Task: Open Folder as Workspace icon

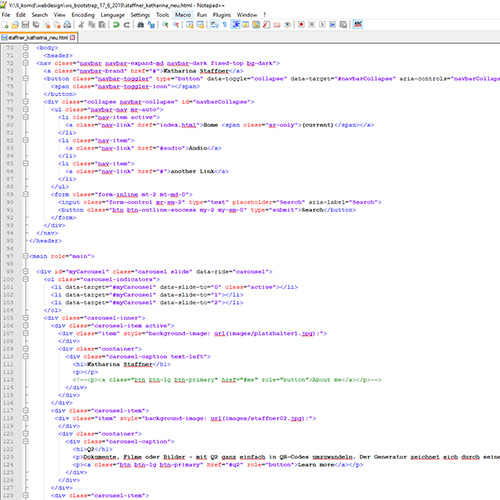Action: (x=277, y=25)
